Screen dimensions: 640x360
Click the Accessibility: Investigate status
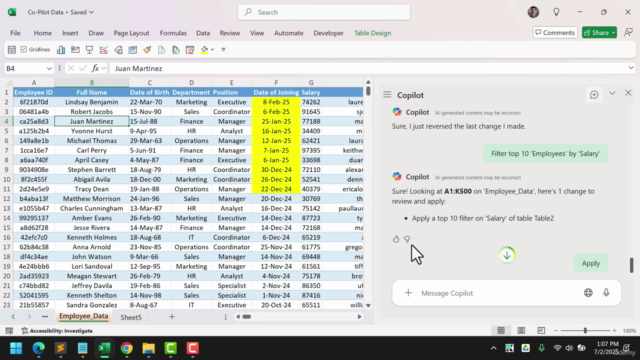(57, 331)
